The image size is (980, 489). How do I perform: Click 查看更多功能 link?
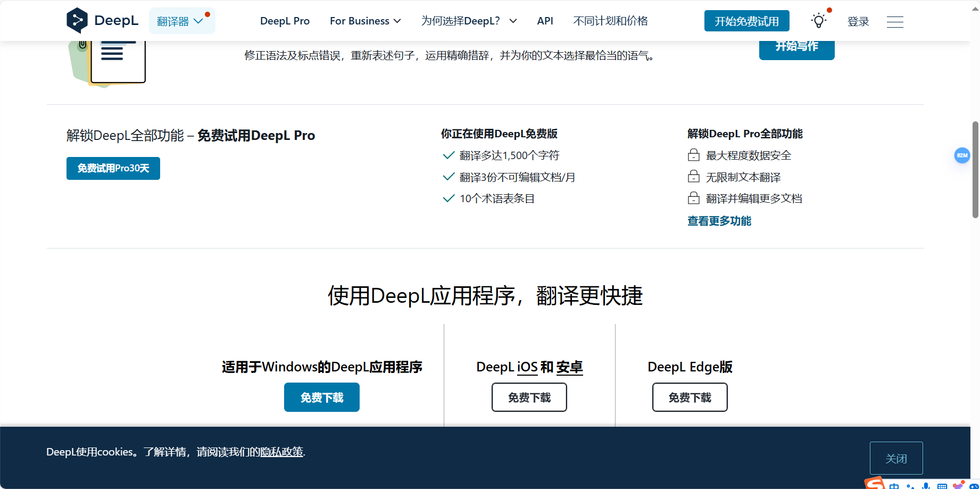coord(719,221)
